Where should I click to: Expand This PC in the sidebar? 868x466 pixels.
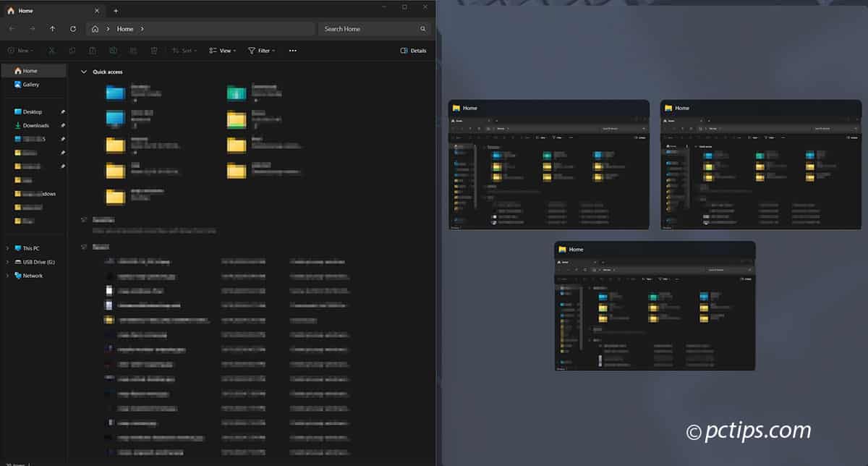click(x=7, y=248)
